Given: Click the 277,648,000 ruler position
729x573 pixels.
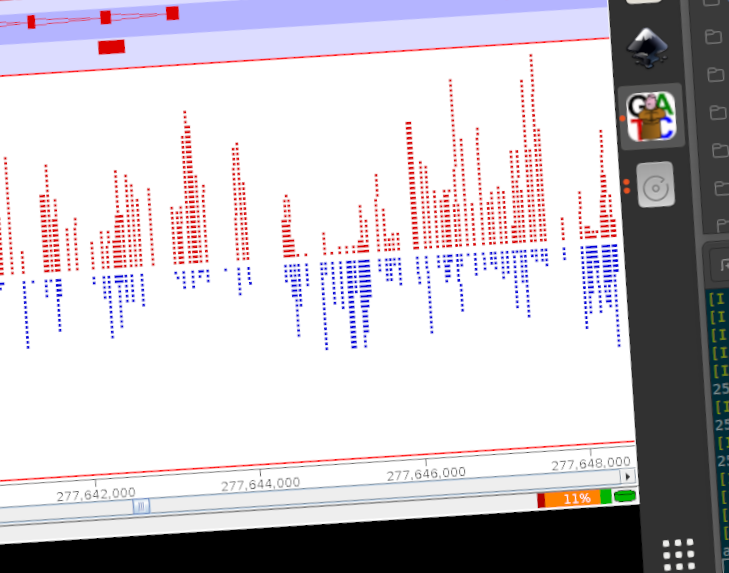Looking at the screenshot, I should [x=592, y=464].
